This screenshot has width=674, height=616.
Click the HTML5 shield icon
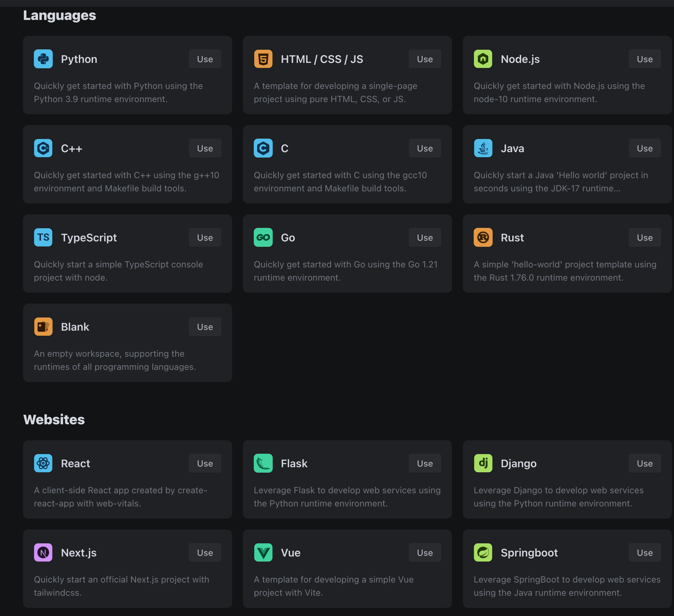263,59
